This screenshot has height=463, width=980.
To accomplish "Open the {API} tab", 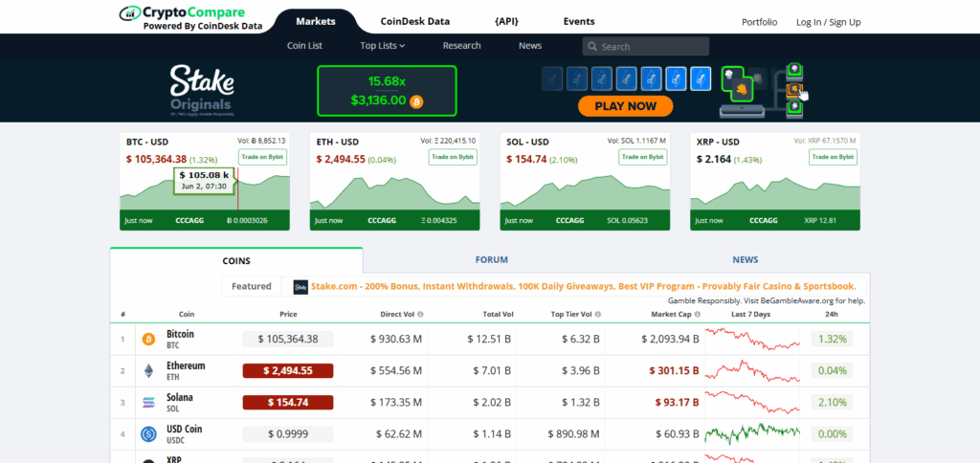I will pos(506,21).
